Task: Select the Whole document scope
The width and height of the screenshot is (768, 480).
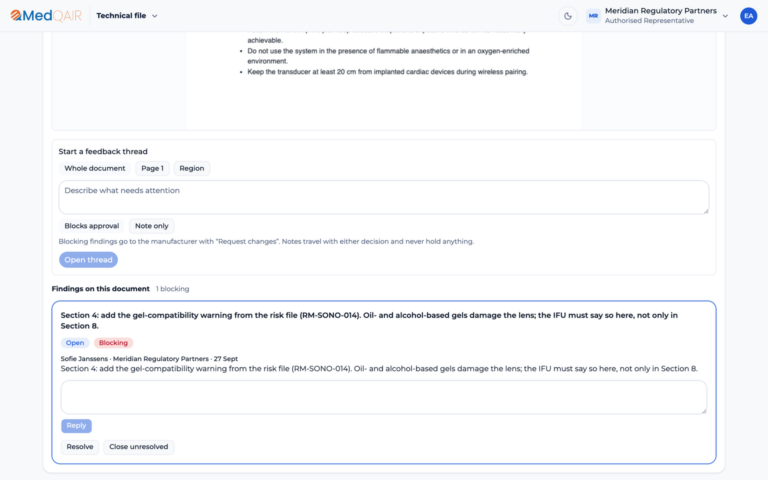Action: pyautogui.click(x=95, y=168)
